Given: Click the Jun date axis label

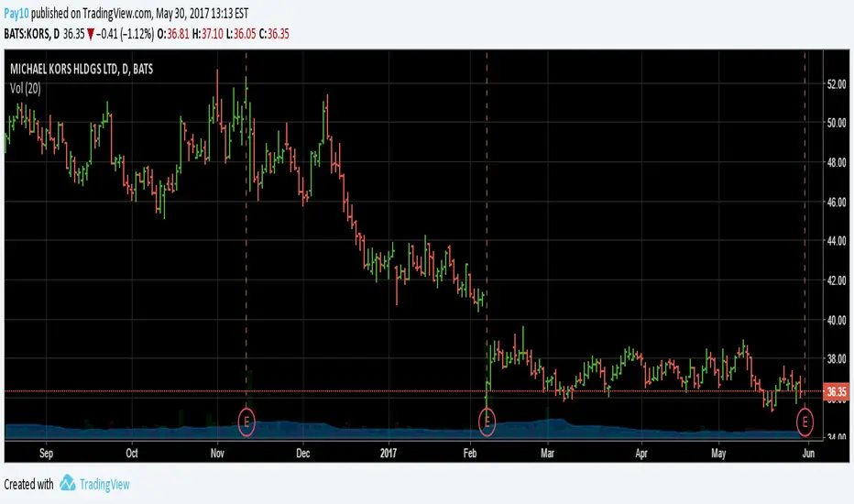Looking at the screenshot, I should pos(809,454).
